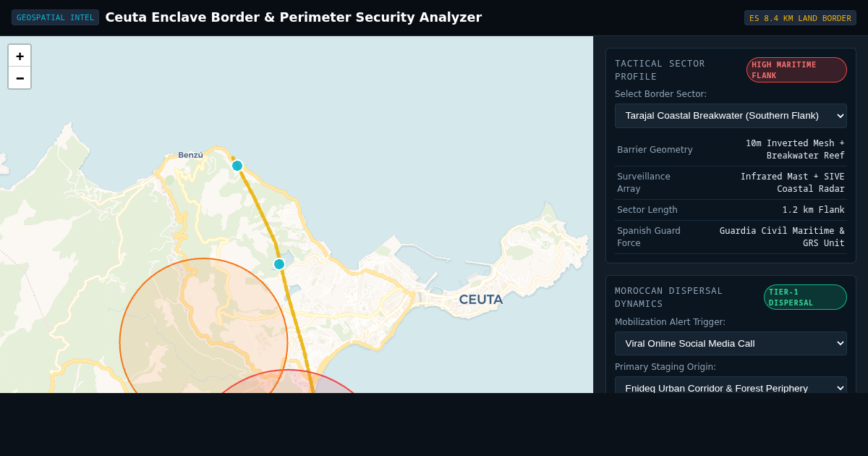Screen dimensions: 868x456
Task: Click the 1.2 km Flank value
Action: click(x=813, y=210)
